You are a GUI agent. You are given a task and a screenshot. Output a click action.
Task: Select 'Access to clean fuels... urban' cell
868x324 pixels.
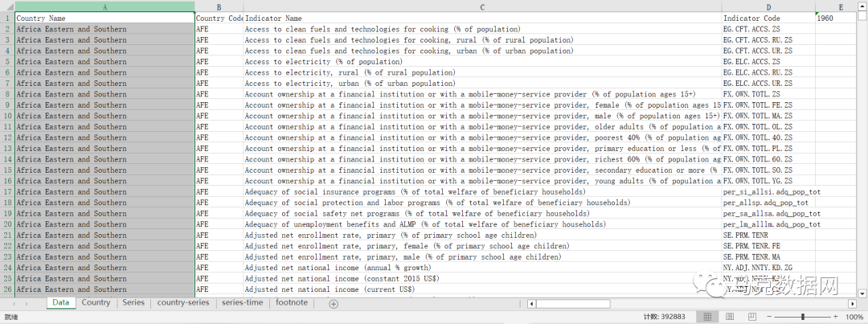[482, 51]
